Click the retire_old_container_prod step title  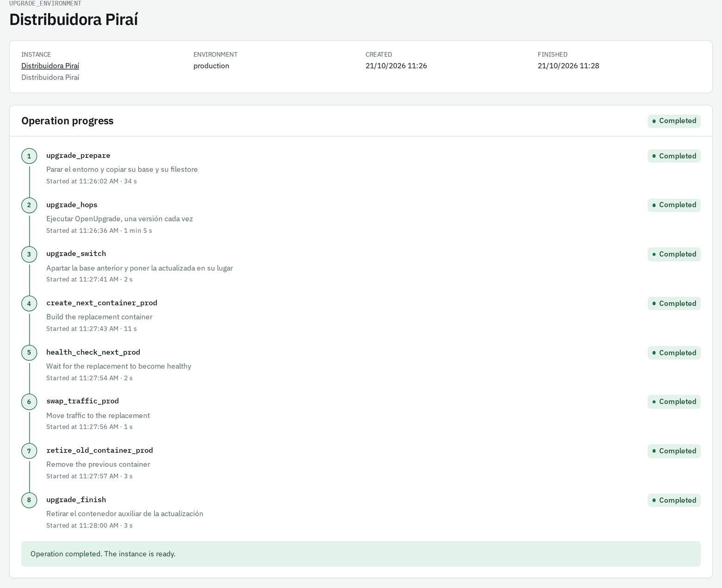pyautogui.click(x=100, y=450)
